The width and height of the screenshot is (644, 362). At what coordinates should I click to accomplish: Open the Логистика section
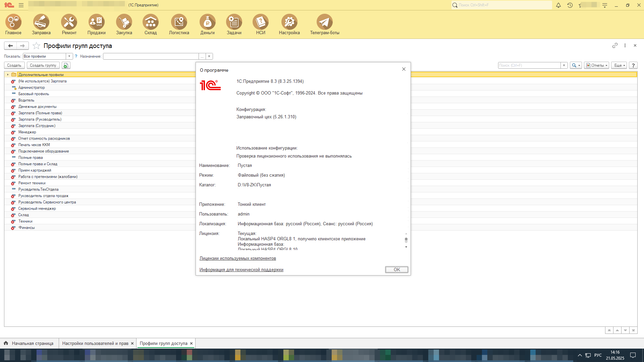coord(179,25)
